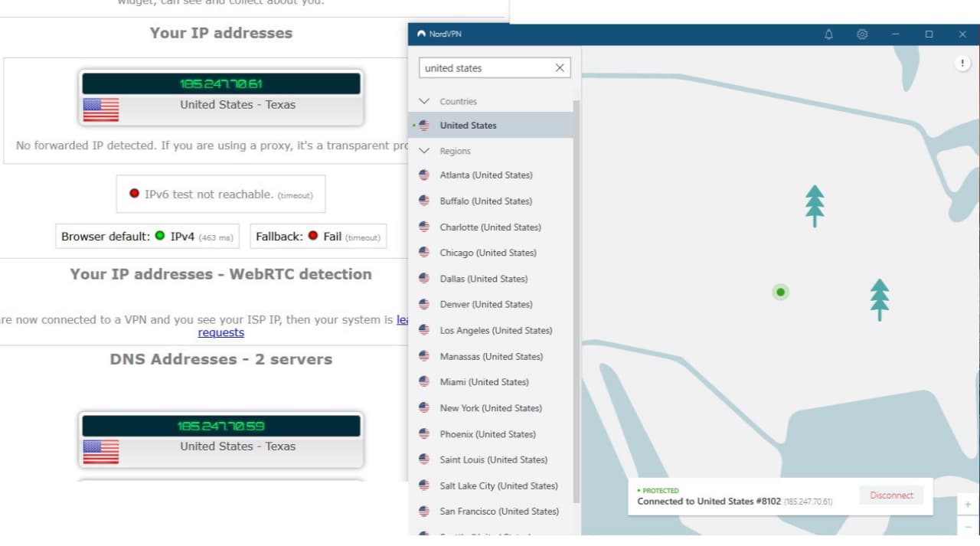Click the 'requests' link on the webpage

coord(220,332)
